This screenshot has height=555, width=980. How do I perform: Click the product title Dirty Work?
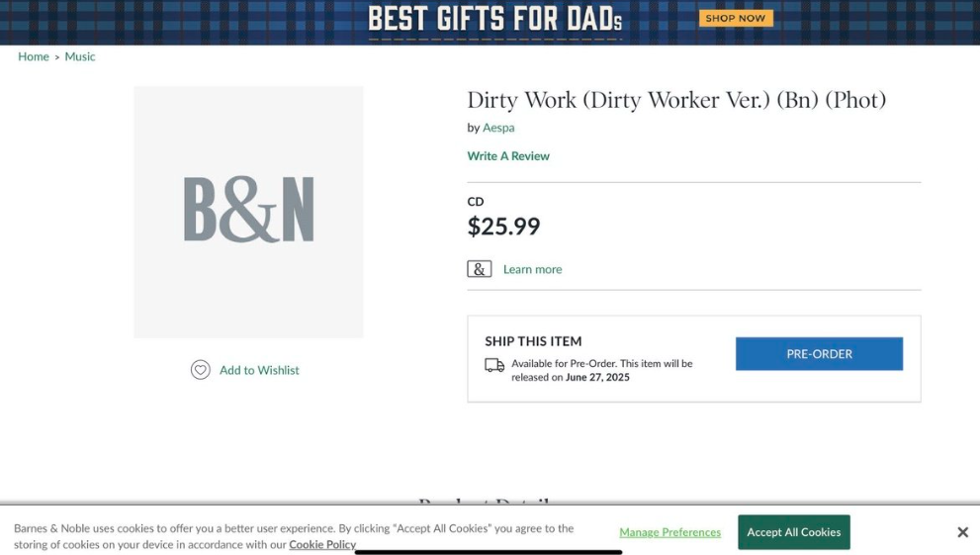pos(676,100)
